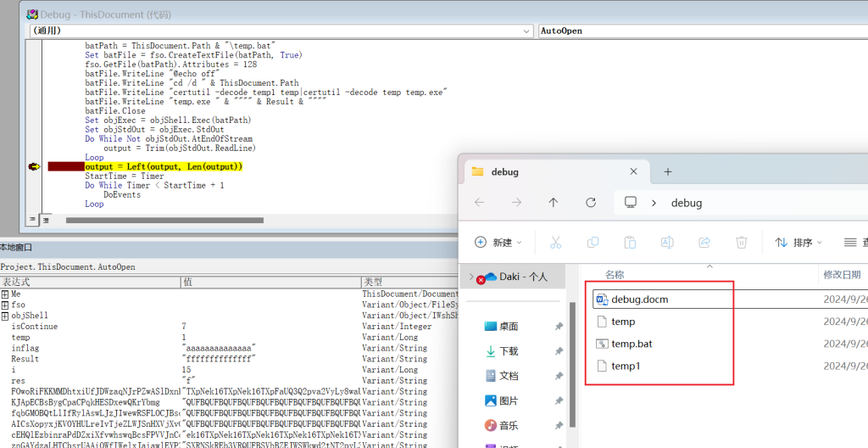Click the temp.bat batch file icon
Image resolution: width=868 pixels, height=448 pixels.
(x=602, y=344)
